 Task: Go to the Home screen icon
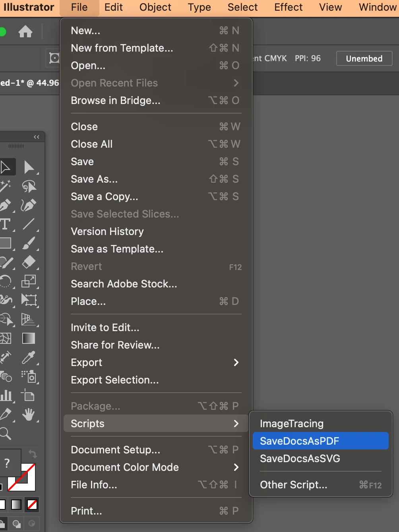click(25, 31)
